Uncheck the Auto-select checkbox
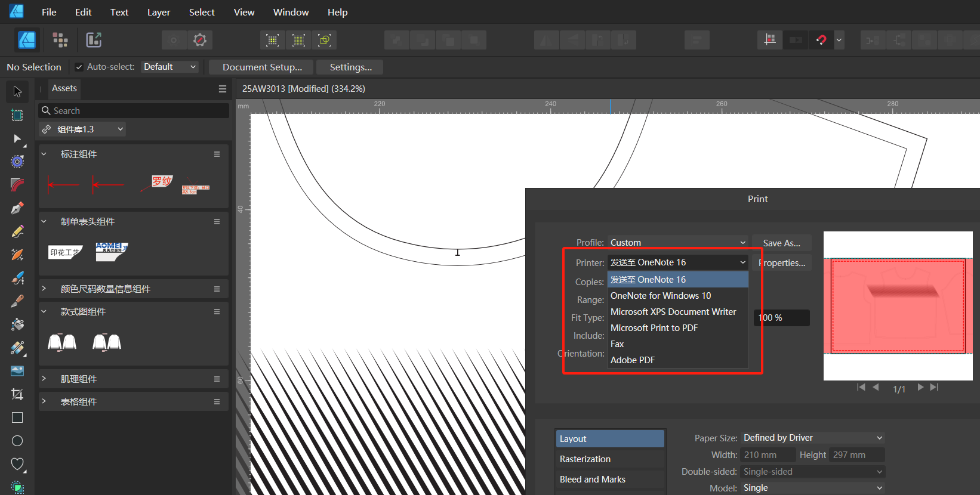Screen dimensions: 980x495 [x=79, y=67]
